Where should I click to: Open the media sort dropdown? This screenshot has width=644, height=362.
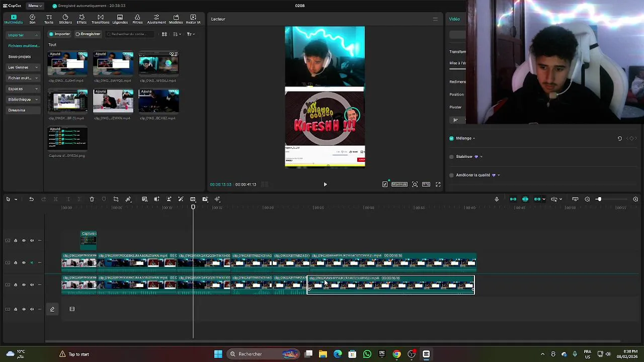[x=177, y=34]
